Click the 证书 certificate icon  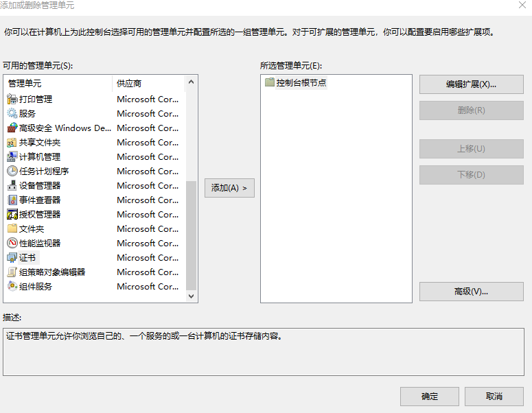point(12,258)
